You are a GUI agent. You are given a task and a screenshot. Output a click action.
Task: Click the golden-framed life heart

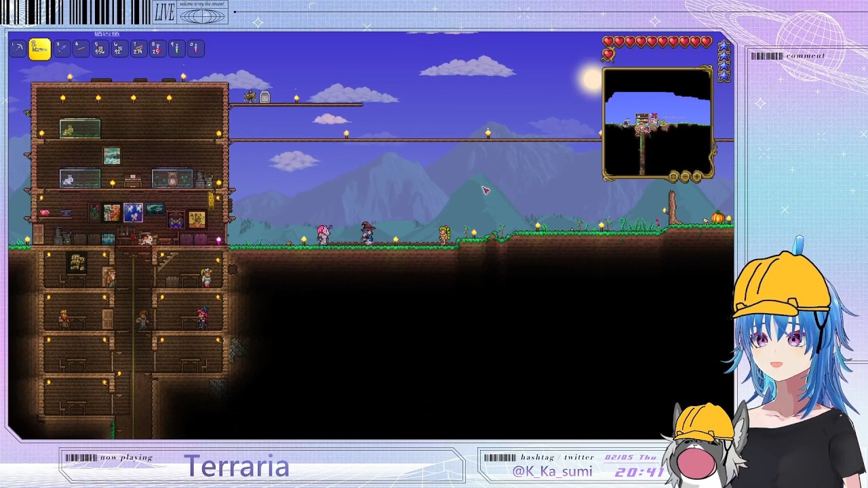(x=608, y=54)
